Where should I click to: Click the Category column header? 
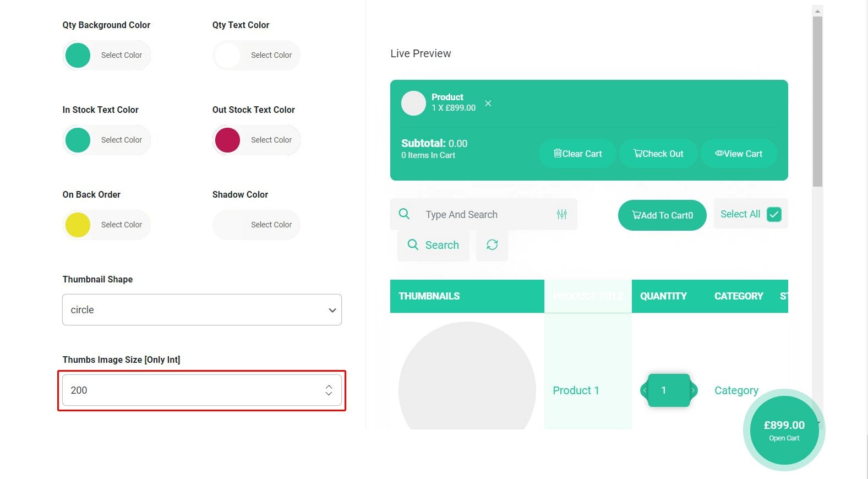click(x=739, y=296)
